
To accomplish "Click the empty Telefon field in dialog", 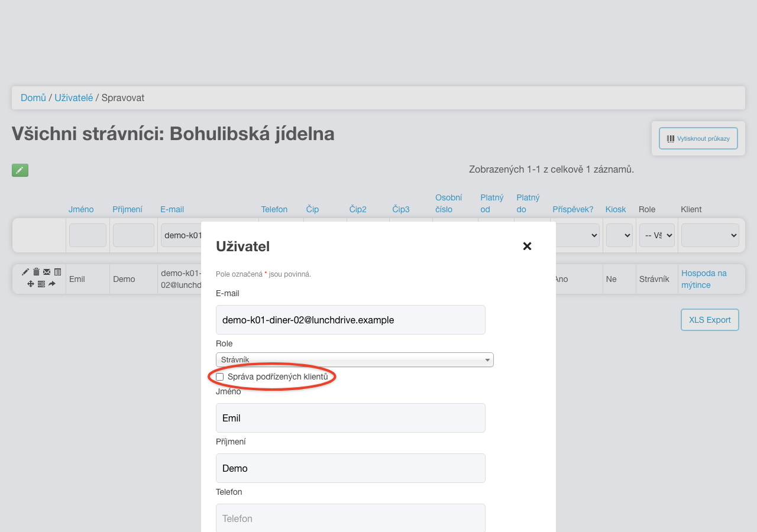I will coord(351,518).
